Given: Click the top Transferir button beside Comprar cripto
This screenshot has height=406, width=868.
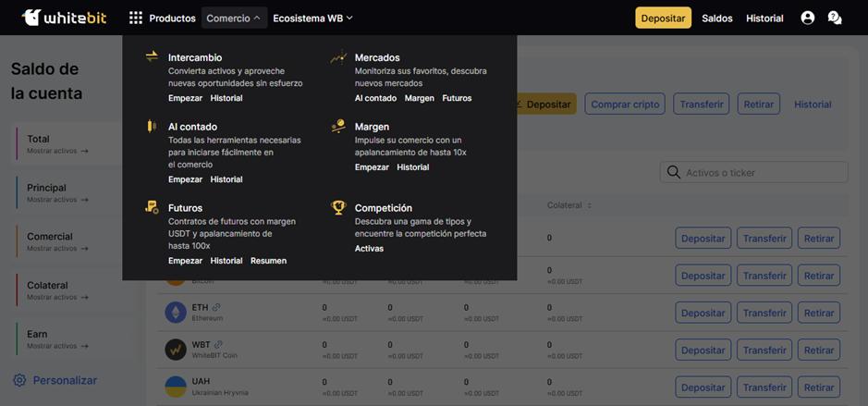Looking at the screenshot, I should pos(702,105).
